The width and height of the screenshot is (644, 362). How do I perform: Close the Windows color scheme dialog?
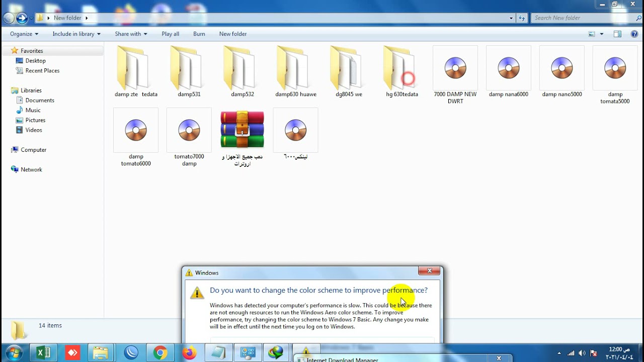click(x=429, y=271)
